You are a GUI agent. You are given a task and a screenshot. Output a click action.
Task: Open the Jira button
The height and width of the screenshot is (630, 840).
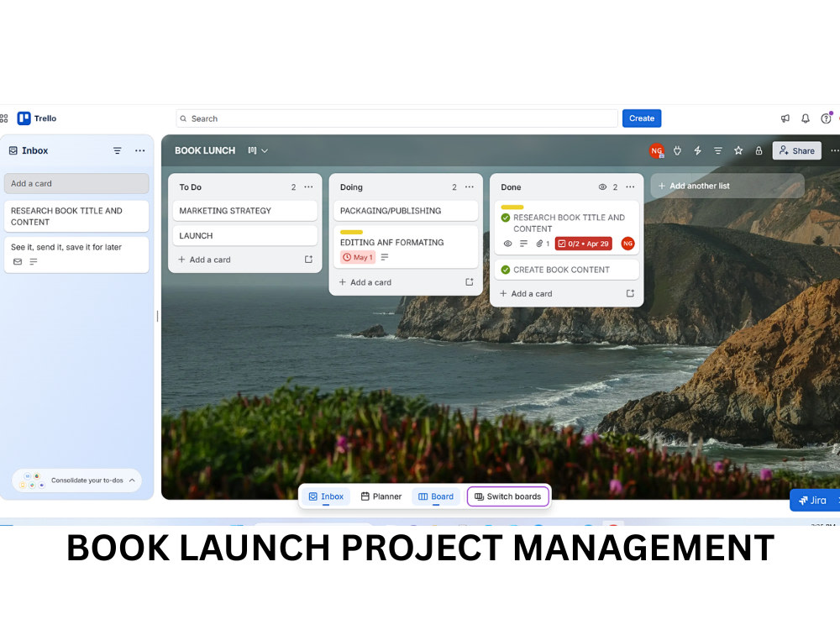click(814, 501)
